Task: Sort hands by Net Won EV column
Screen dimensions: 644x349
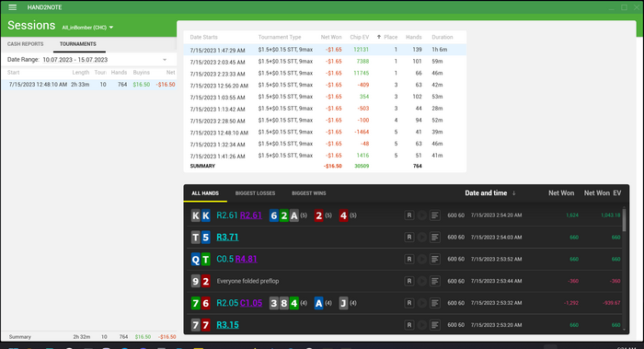Action: (603, 193)
